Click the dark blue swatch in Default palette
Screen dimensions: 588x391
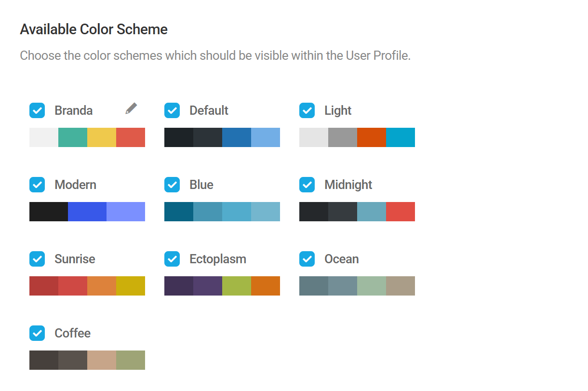pos(236,137)
